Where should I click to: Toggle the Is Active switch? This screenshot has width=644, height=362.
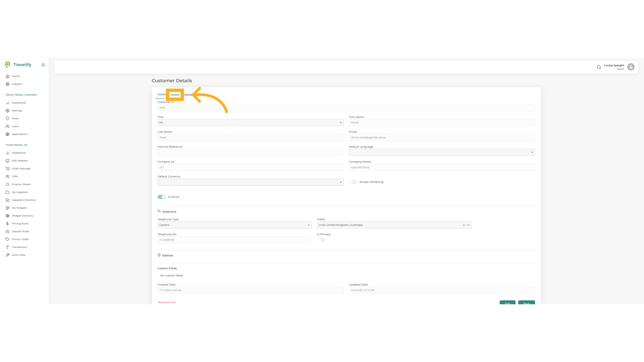click(161, 197)
